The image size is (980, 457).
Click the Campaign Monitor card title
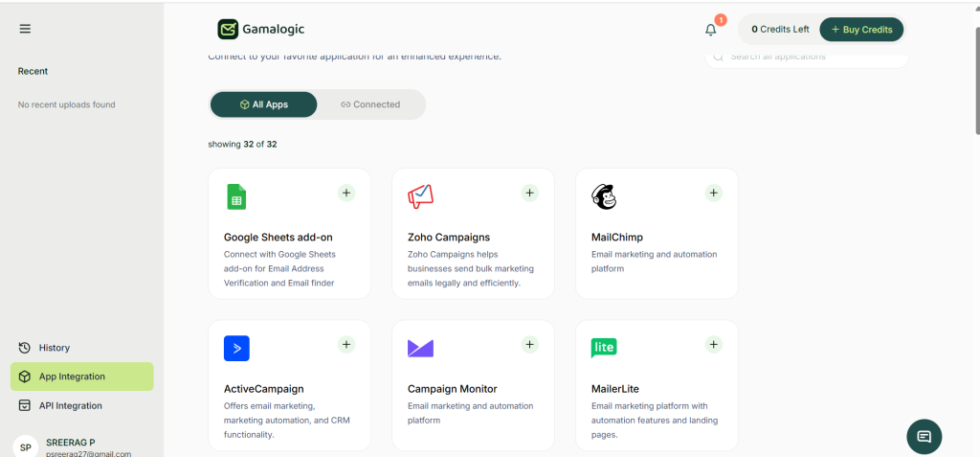pyautogui.click(x=453, y=389)
